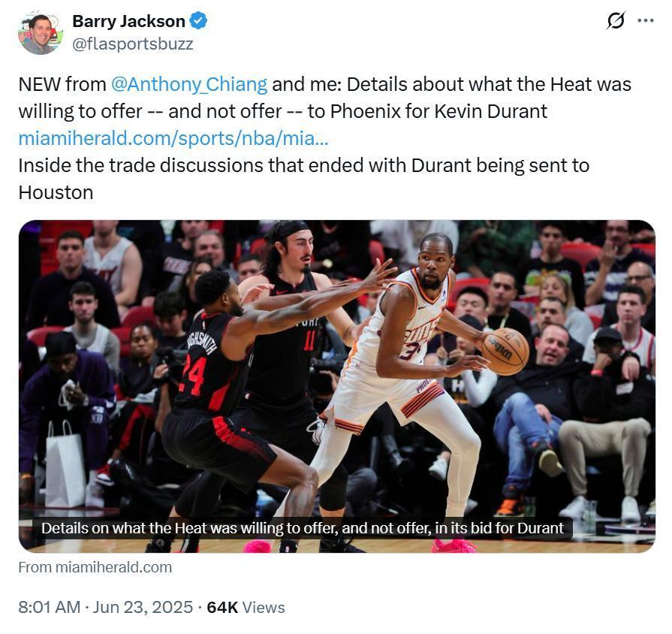Open the @Anthony_Chiang mention
672x634 pixels.
(189, 84)
